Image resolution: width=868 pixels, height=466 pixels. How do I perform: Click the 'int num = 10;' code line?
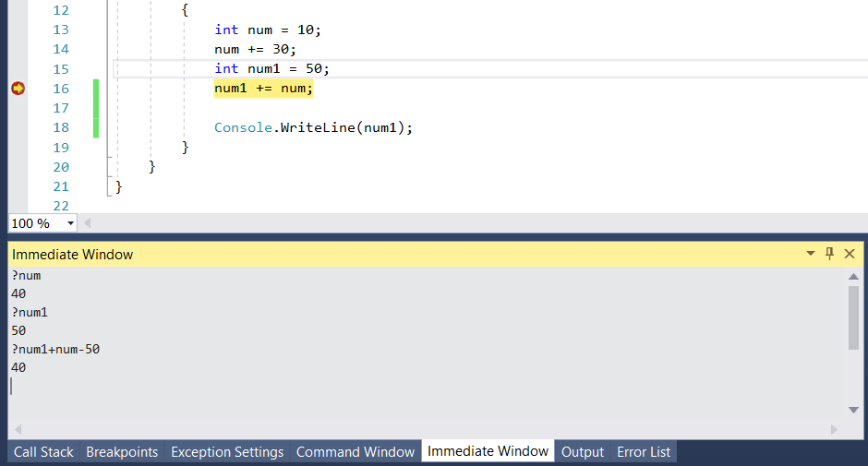[268, 30]
